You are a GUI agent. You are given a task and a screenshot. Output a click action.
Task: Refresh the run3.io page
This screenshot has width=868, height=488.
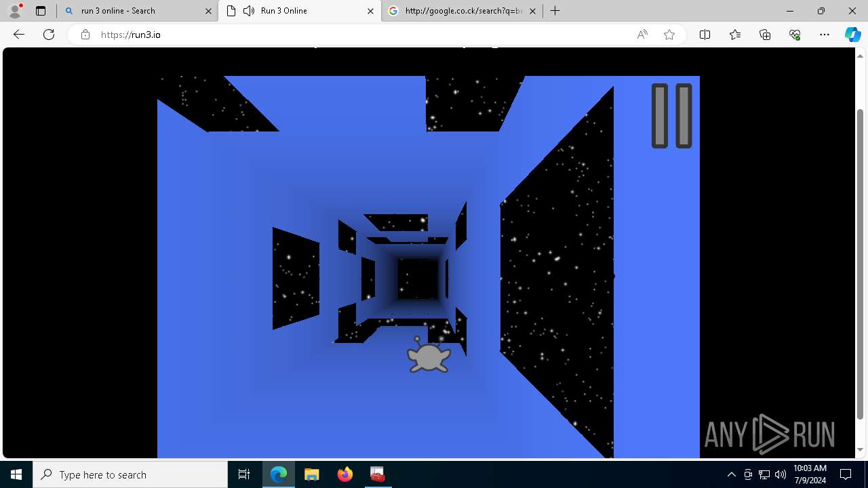click(x=49, y=35)
